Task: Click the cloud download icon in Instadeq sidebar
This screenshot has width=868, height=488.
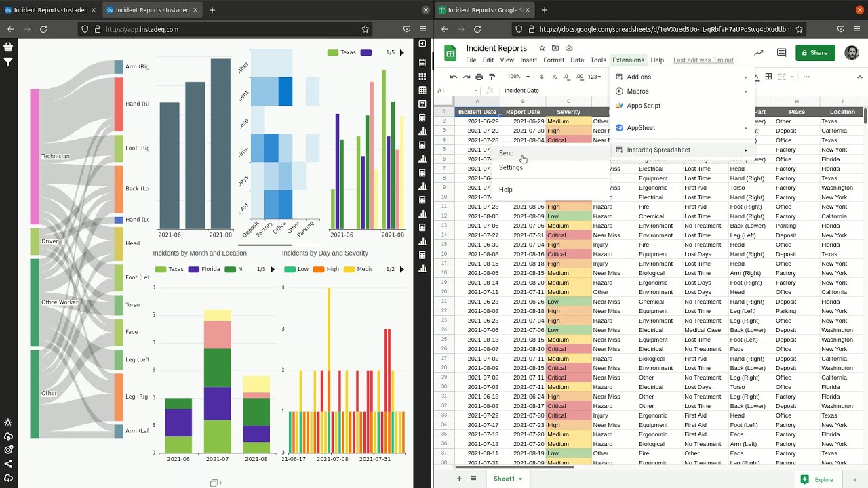Action: 8,478
